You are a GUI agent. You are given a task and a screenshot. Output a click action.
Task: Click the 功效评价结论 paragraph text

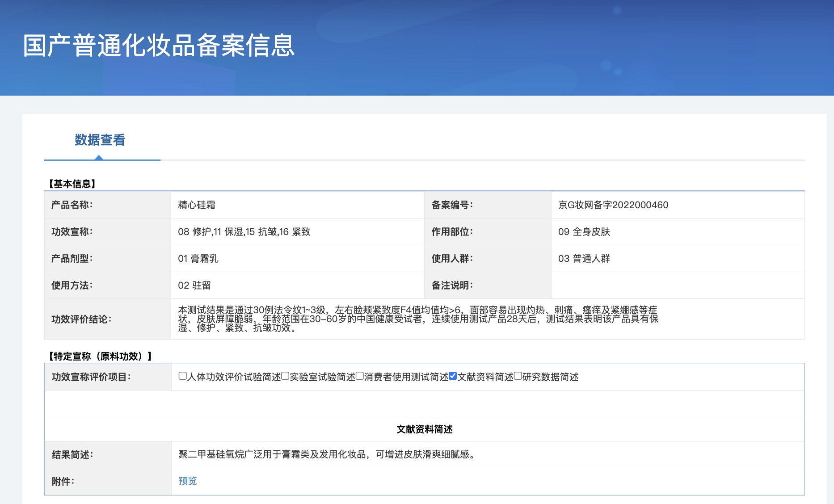coord(418,319)
